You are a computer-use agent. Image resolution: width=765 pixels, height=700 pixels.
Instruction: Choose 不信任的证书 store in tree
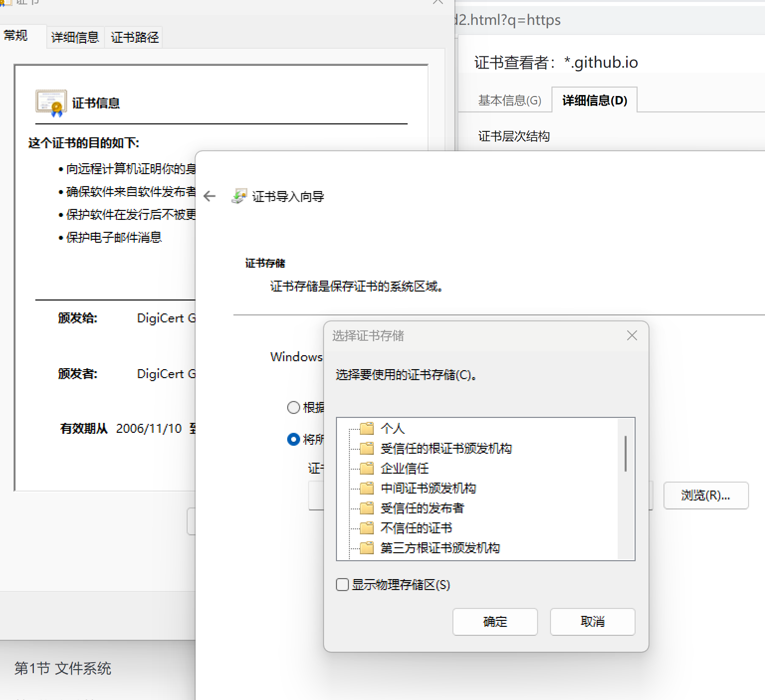[416, 528]
